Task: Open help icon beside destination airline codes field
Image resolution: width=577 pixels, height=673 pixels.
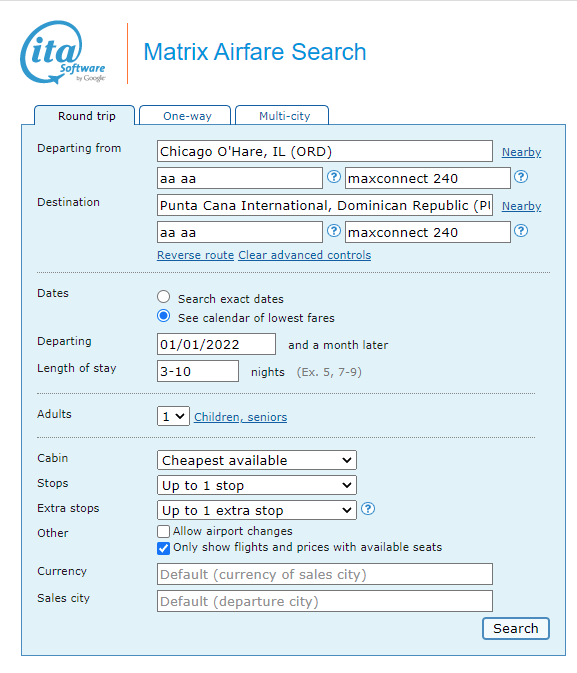Action: 334,231
